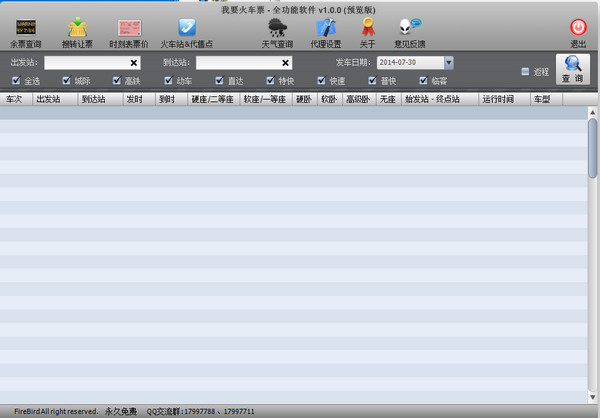
Task: Click the 查询 search button
Action: click(x=572, y=68)
